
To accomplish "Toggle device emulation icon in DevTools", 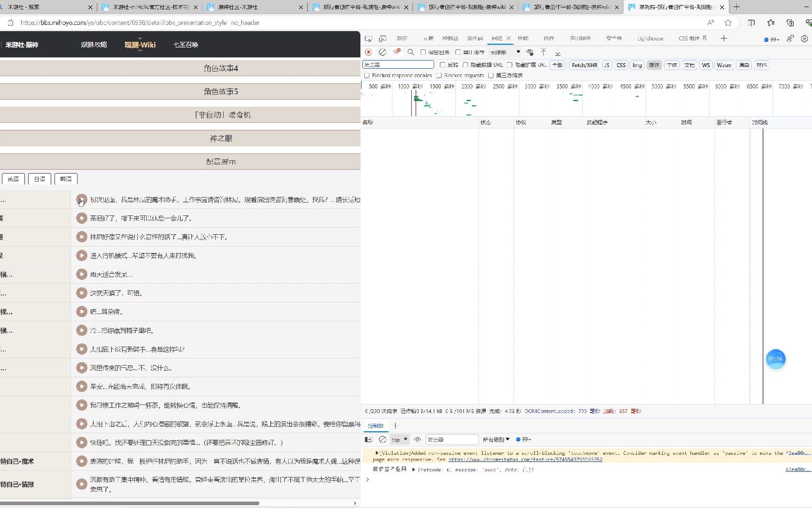I will point(383,39).
